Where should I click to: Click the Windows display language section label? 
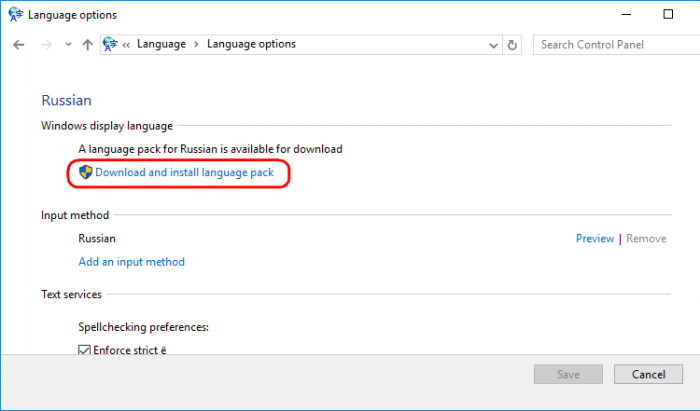(107, 126)
